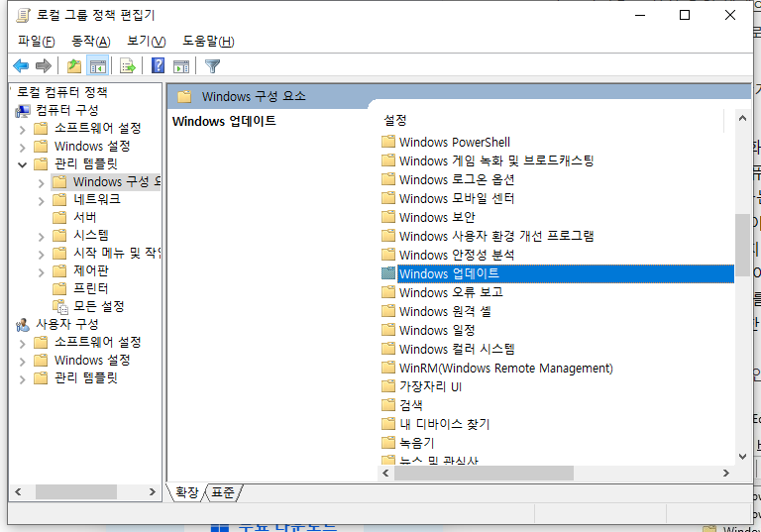Select the highlighted Windows 업데이트 row
The image size is (761, 532).
click(x=557, y=273)
